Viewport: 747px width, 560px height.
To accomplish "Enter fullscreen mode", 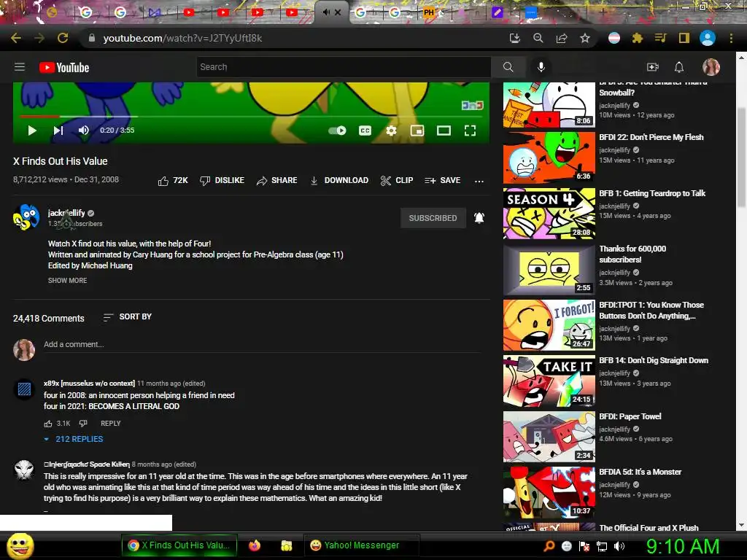I will click(x=471, y=131).
